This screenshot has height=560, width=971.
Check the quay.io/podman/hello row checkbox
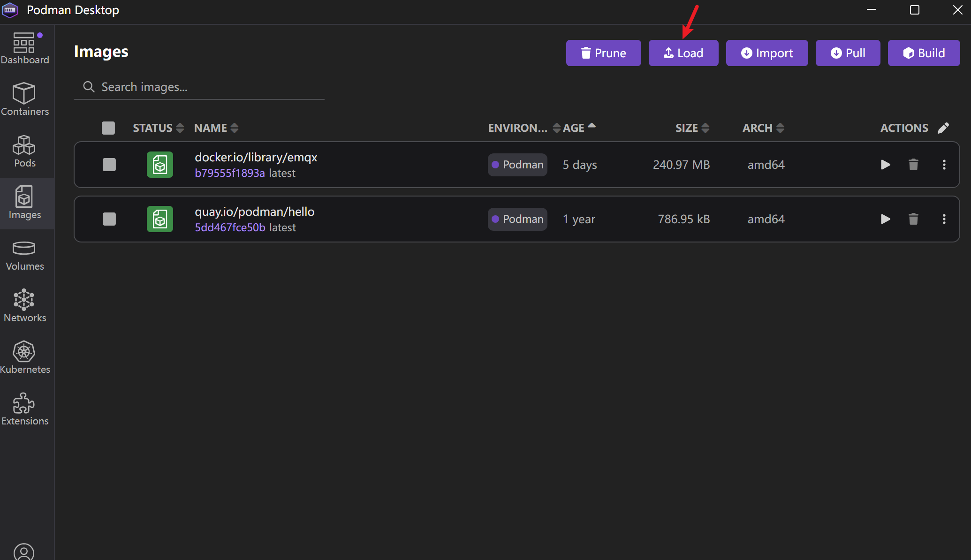point(109,219)
